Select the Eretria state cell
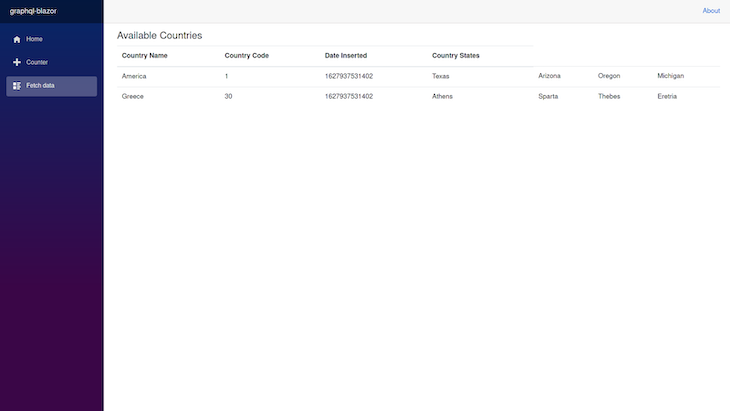This screenshot has width=730, height=411. point(667,96)
